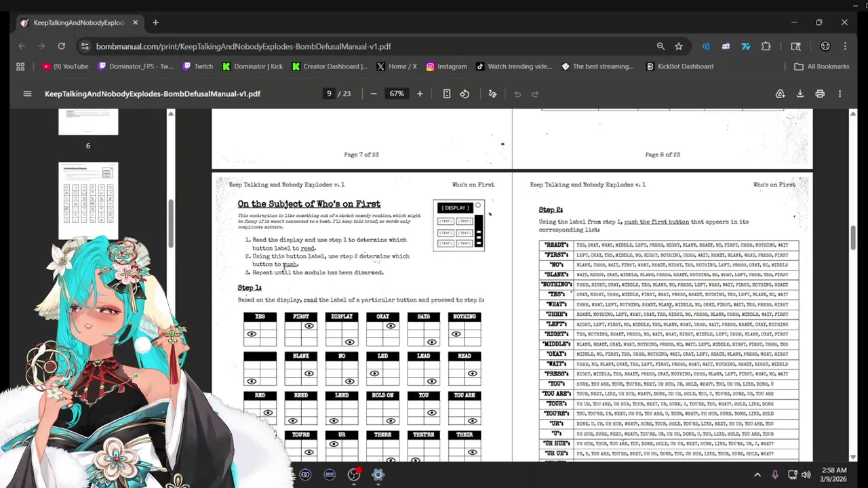
Task: Open the browser Extensions puzzle icon
Action: coord(766,46)
